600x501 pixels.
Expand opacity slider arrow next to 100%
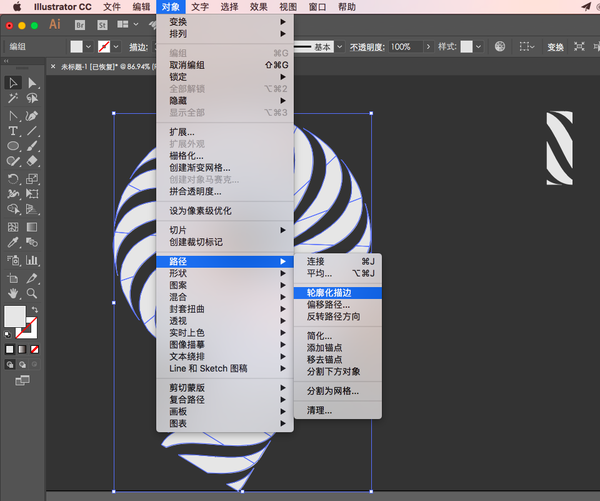click(428, 47)
